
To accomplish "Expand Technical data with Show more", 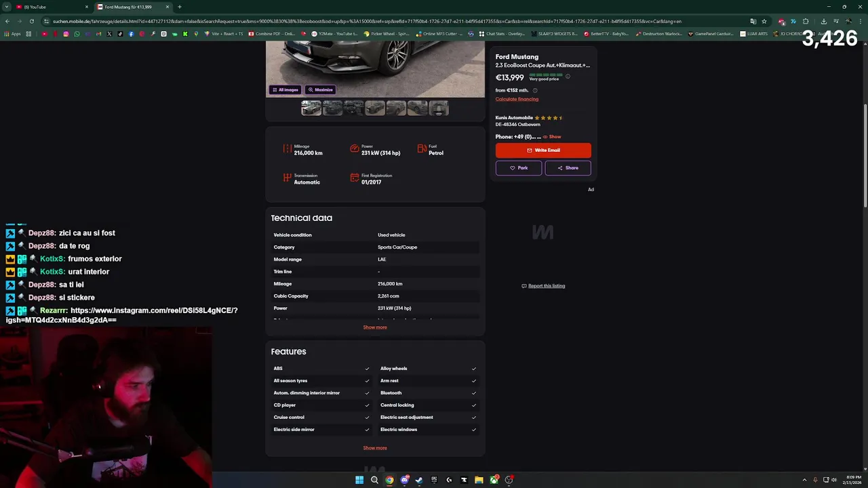I will (x=375, y=327).
